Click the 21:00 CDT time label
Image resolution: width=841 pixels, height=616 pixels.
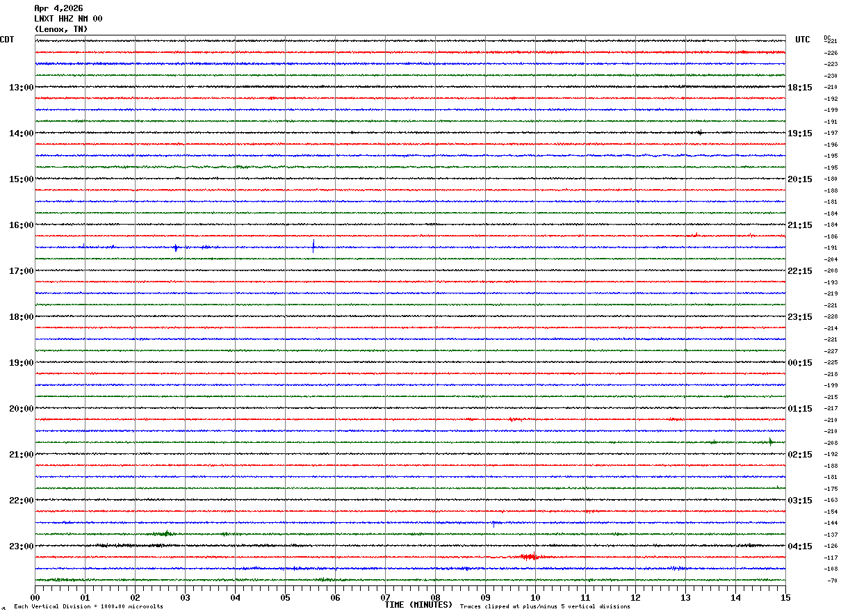pyautogui.click(x=22, y=455)
